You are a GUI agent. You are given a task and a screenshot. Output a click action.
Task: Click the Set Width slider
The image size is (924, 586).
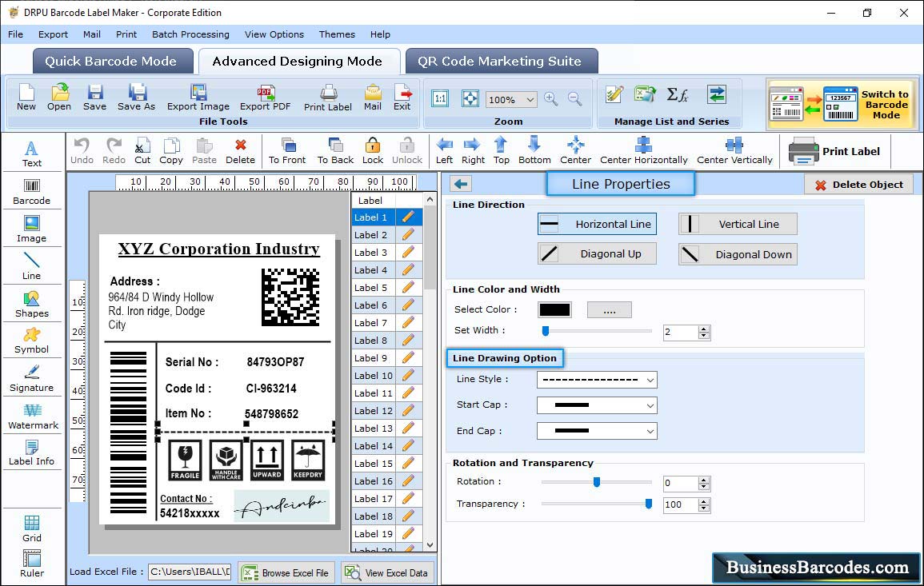[x=596, y=331]
